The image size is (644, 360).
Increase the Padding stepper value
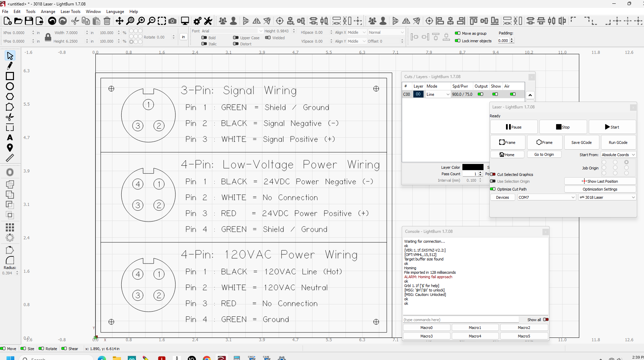click(x=512, y=39)
